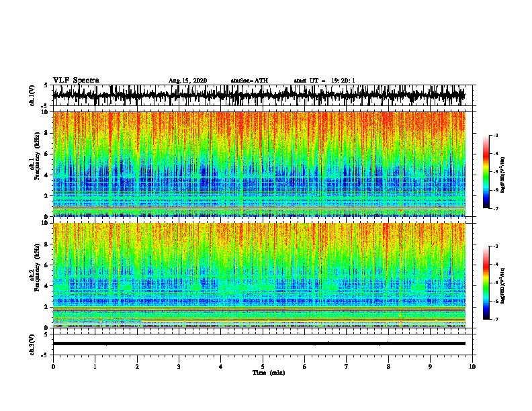Click the time axis tick label "0"
Screen dimensions: 532x411
coord(53,367)
